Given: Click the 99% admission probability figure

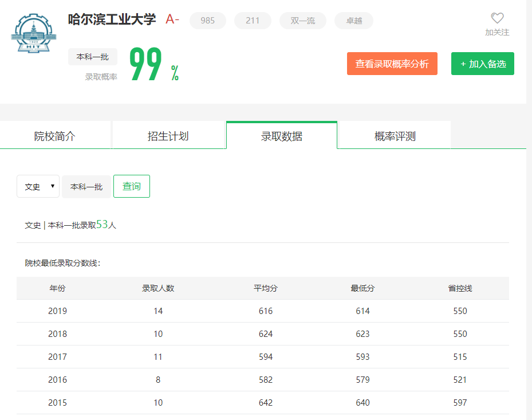Looking at the screenshot, I should (155, 64).
